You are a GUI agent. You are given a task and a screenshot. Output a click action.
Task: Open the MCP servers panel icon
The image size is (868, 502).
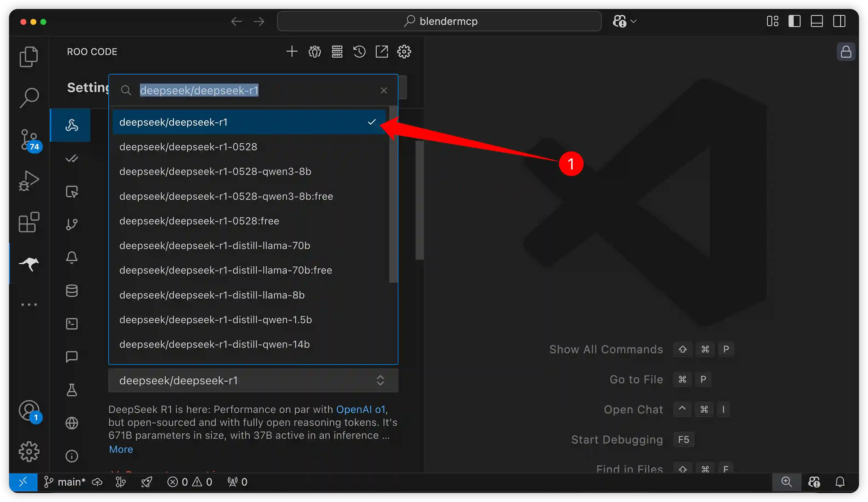point(337,51)
